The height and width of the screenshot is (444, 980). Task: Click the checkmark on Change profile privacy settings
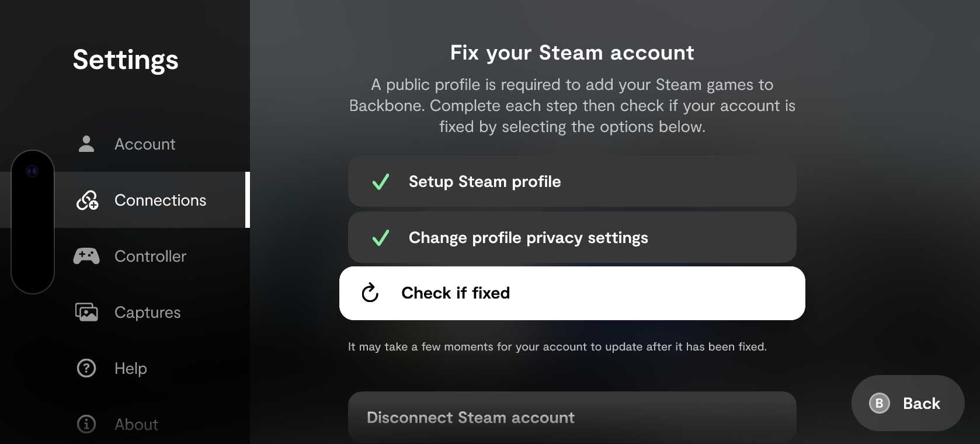(381, 238)
